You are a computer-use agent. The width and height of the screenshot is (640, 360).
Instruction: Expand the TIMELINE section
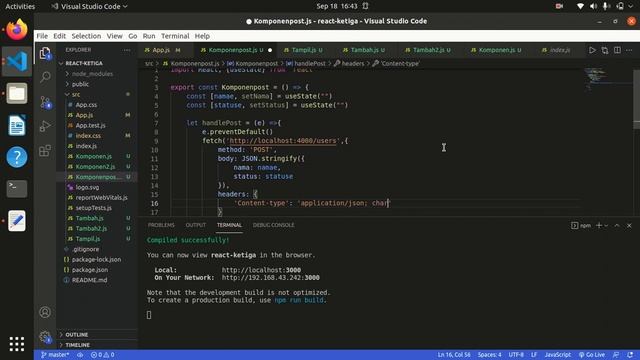77,345
